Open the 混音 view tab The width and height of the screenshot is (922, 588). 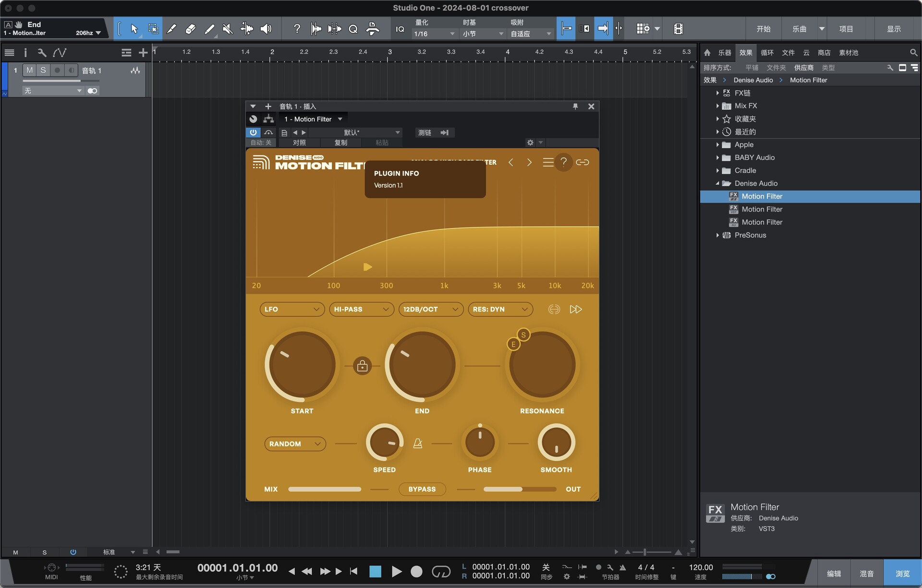[866, 574]
